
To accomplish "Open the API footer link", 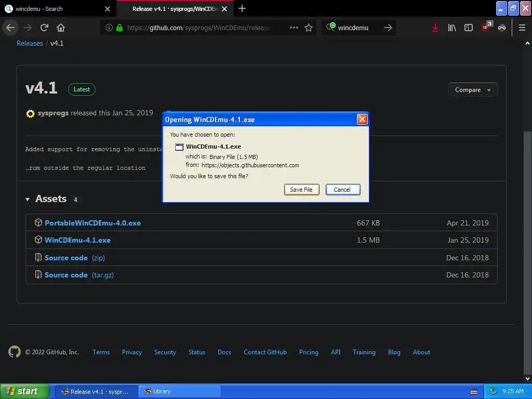I will 336,352.
